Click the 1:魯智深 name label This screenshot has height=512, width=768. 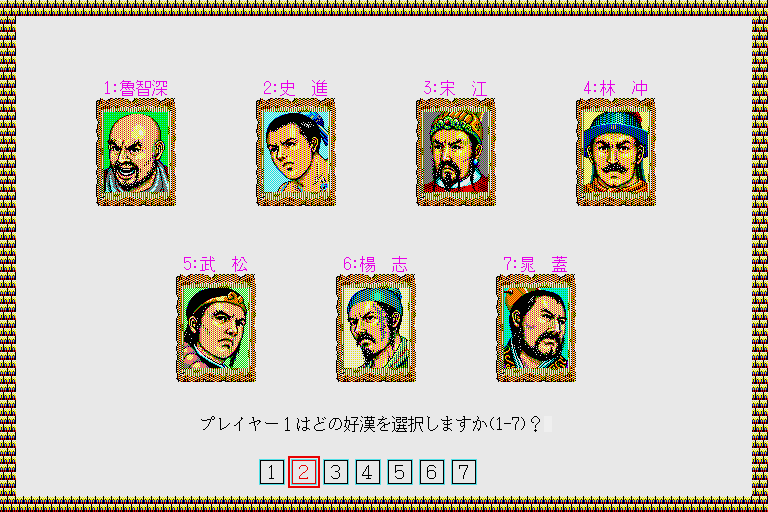(x=136, y=88)
